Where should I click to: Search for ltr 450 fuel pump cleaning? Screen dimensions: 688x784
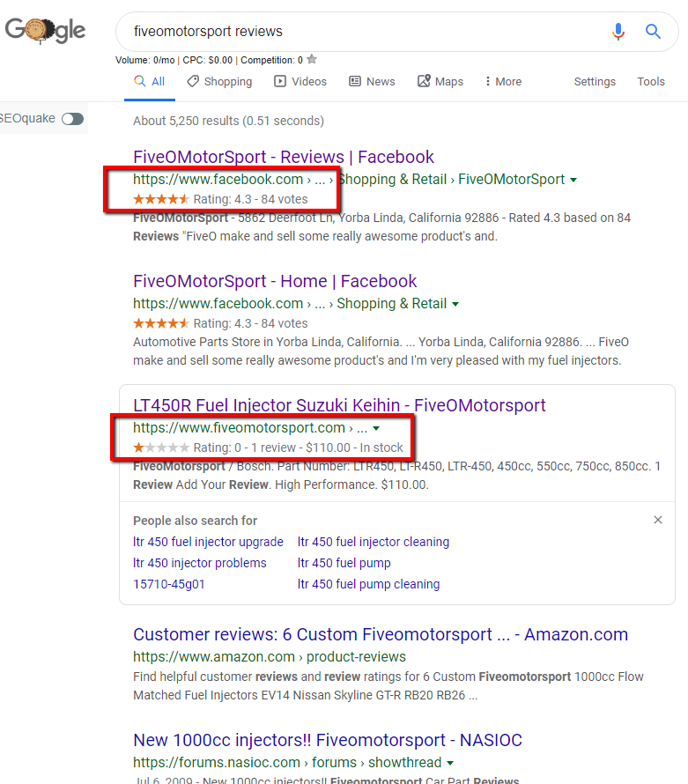click(x=368, y=584)
